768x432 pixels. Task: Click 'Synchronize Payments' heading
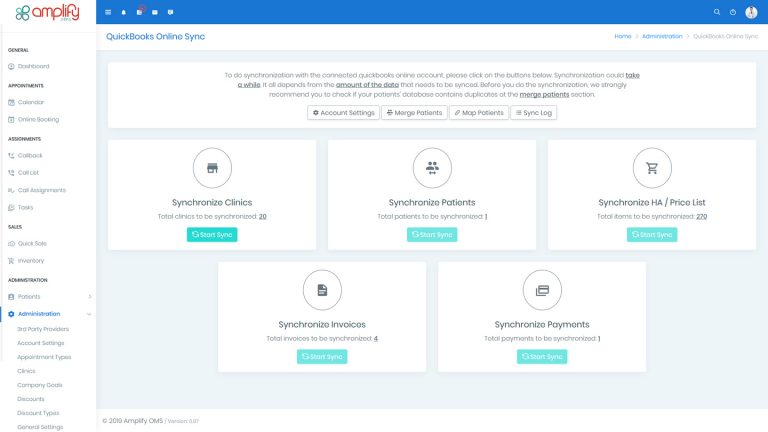(542, 324)
